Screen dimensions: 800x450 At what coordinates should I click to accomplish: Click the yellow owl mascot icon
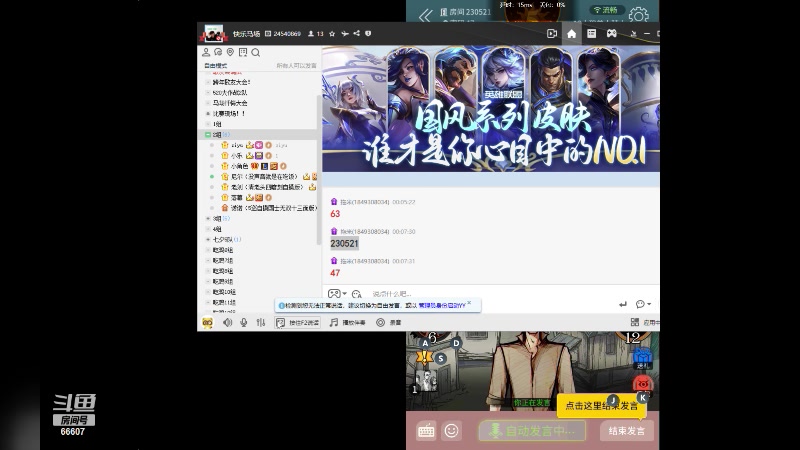(207, 322)
